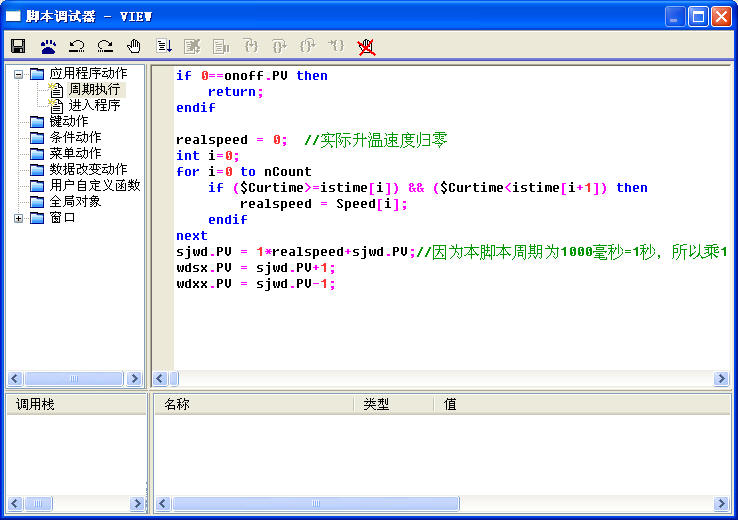Select 周期执行 in the tree

tap(94, 89)
